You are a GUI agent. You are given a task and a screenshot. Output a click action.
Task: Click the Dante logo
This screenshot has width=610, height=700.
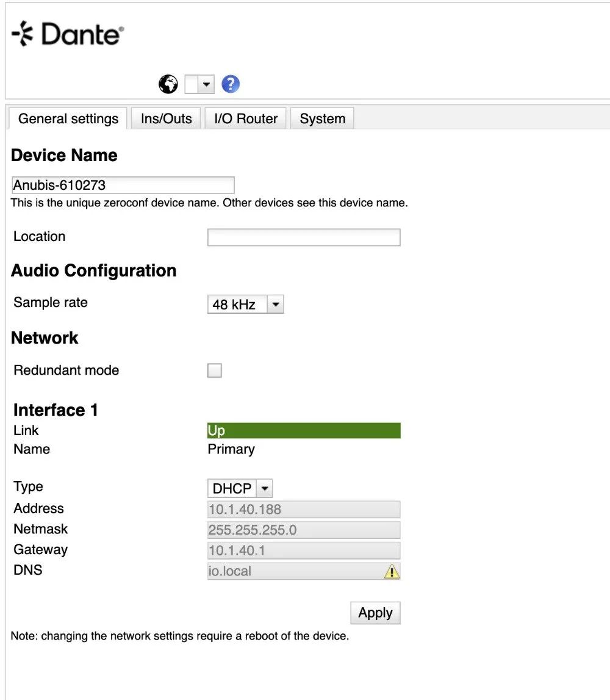(68, 35)
